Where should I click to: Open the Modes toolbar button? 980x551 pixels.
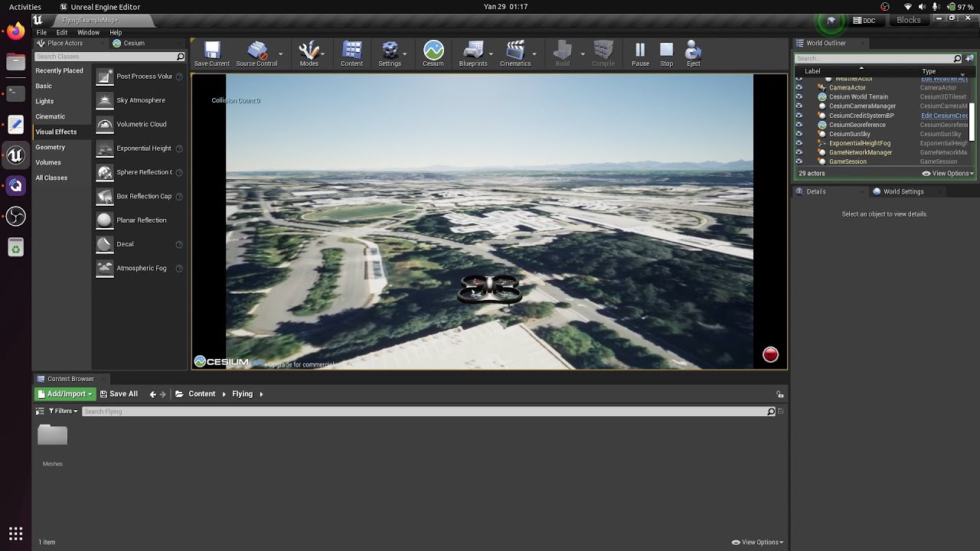click(x=309, y=54)
